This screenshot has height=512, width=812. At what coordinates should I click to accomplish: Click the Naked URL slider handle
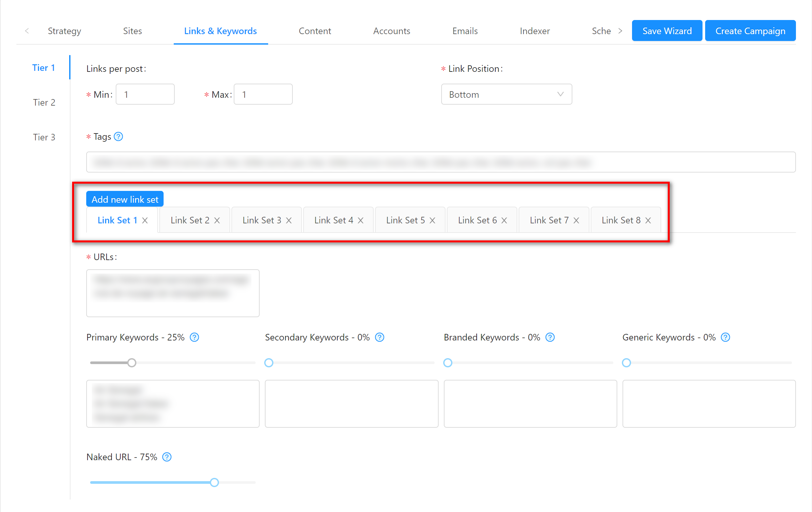[214, 482]
